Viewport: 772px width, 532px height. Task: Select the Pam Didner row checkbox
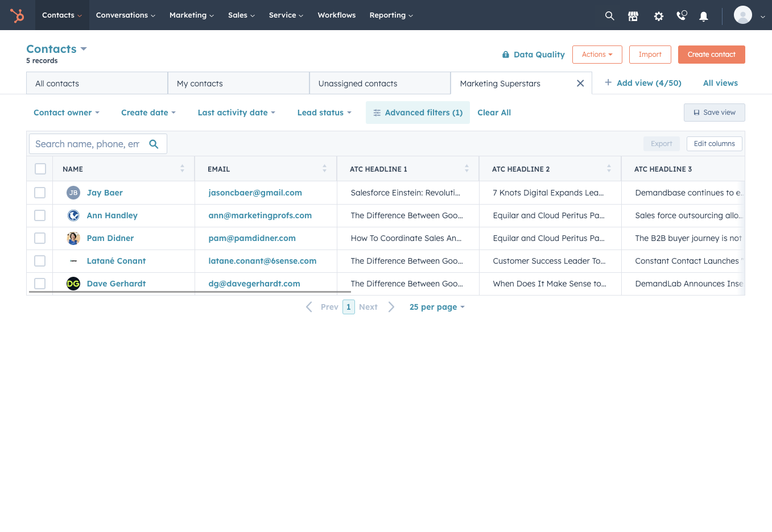[40, 238]
